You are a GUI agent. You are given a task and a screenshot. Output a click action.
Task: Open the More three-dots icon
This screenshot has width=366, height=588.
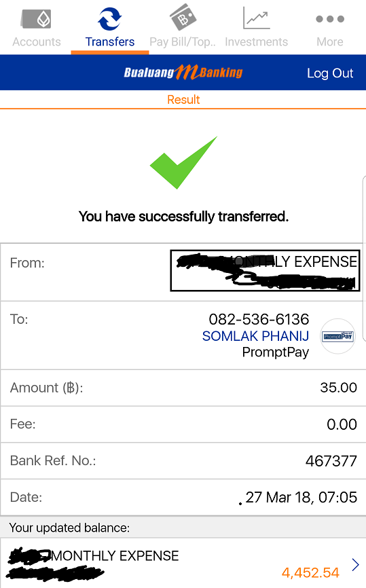(329, 19)
